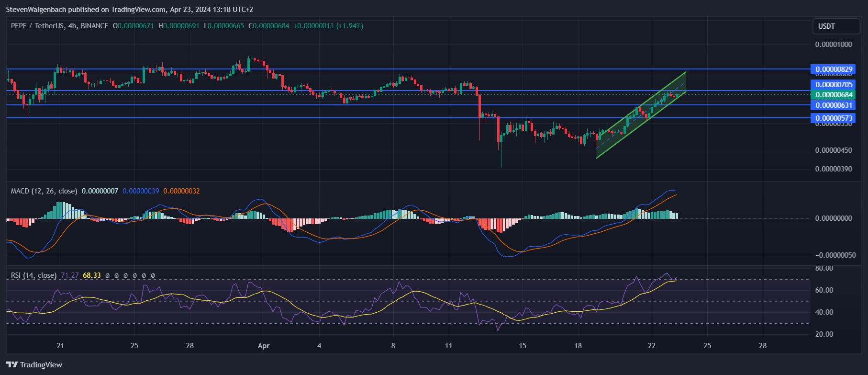
Task: Click the 60.00 RSI axis label
Action: [x=824, y=290]
